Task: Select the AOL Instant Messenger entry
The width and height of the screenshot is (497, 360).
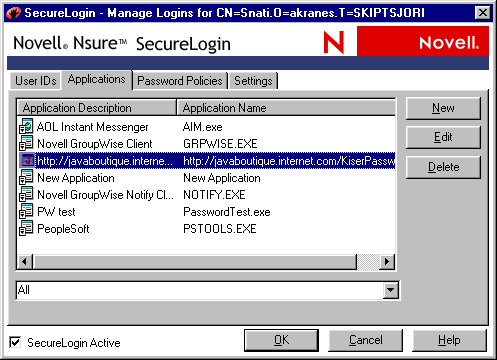Action: 92,127
